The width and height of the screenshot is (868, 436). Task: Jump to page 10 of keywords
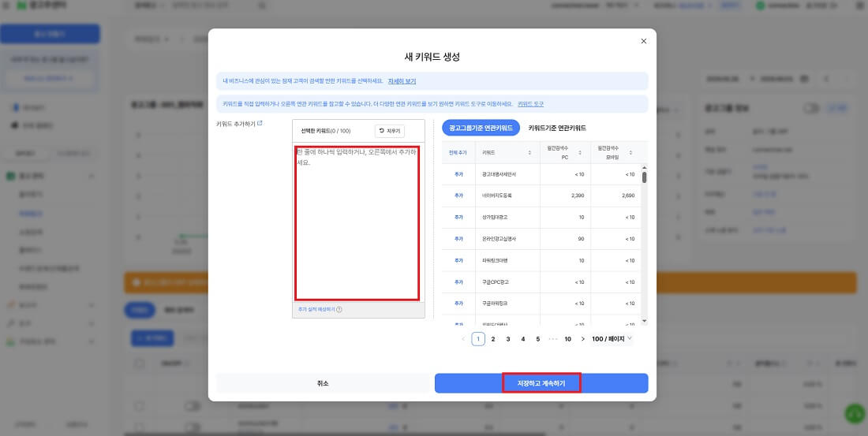point(567,339)
